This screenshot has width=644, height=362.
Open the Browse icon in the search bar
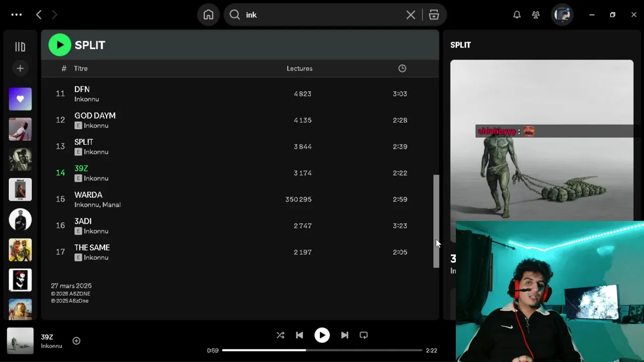click(x=434, y=15)
